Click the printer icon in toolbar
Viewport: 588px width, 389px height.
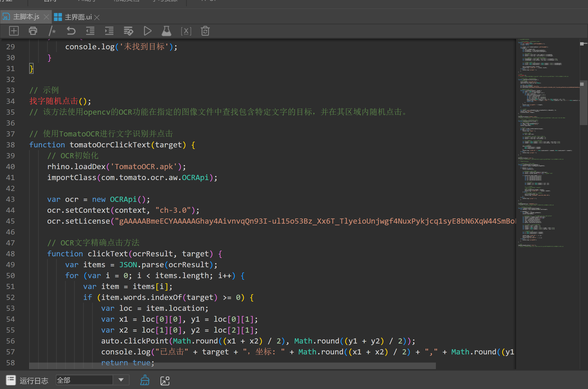pos(33,31)
